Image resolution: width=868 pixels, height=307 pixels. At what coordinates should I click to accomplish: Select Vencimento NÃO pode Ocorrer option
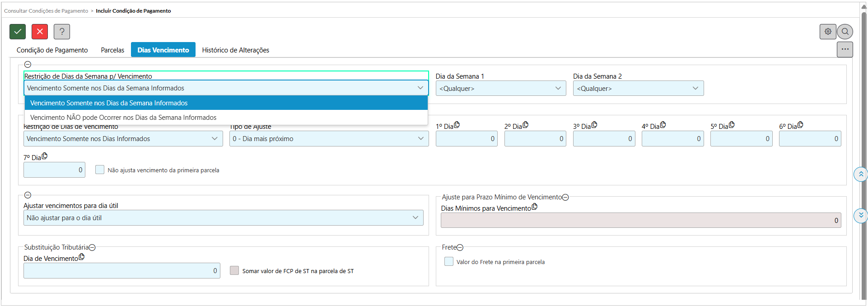[x=123, y=118]
